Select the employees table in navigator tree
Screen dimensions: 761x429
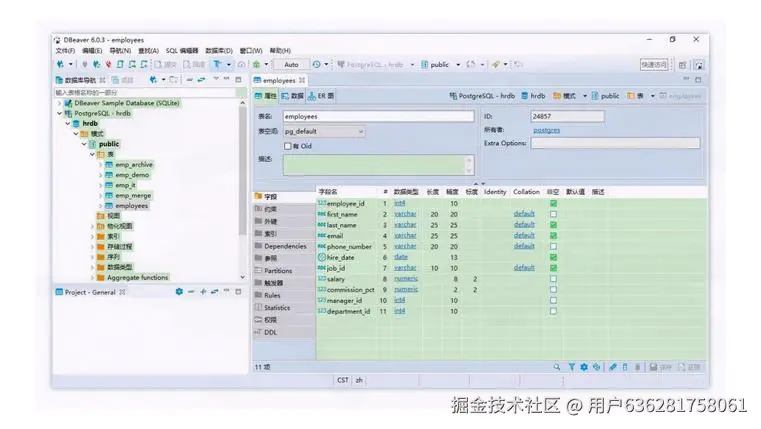coord(132,206)
